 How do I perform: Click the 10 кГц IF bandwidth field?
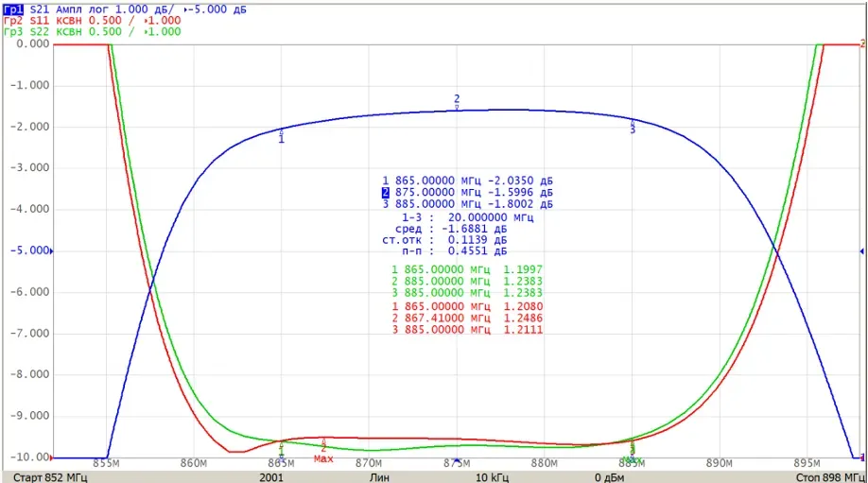[x=492, y=477]
